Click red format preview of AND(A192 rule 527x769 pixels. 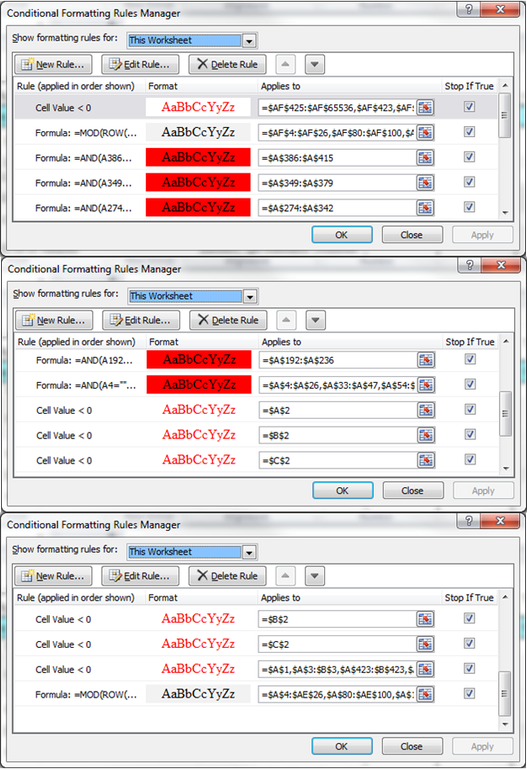[199, 359]
